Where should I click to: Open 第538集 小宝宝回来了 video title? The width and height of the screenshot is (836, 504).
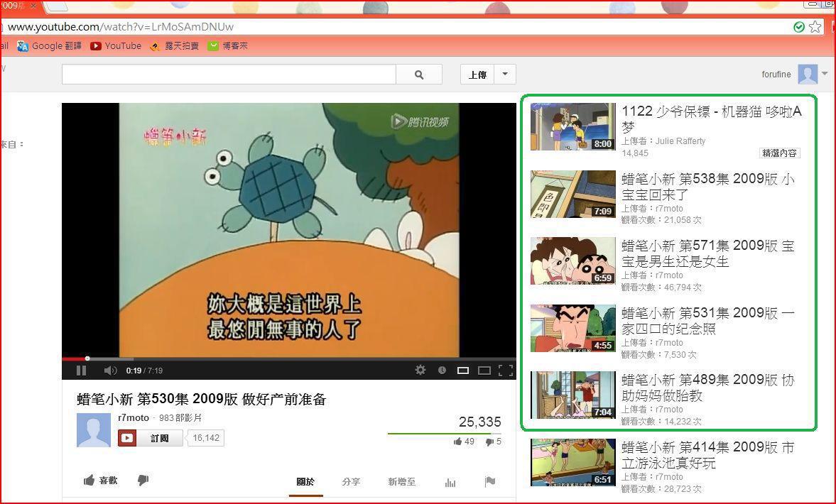click(x=708, y=187)
